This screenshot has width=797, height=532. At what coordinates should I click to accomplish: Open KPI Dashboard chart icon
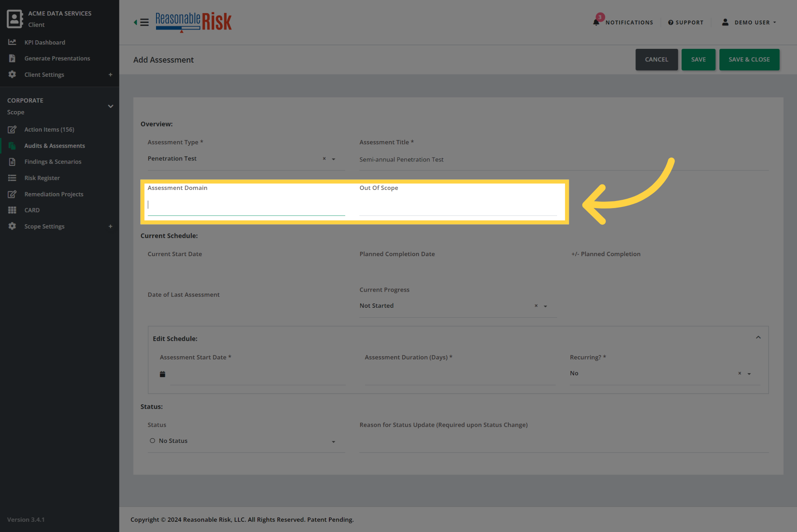12,42
